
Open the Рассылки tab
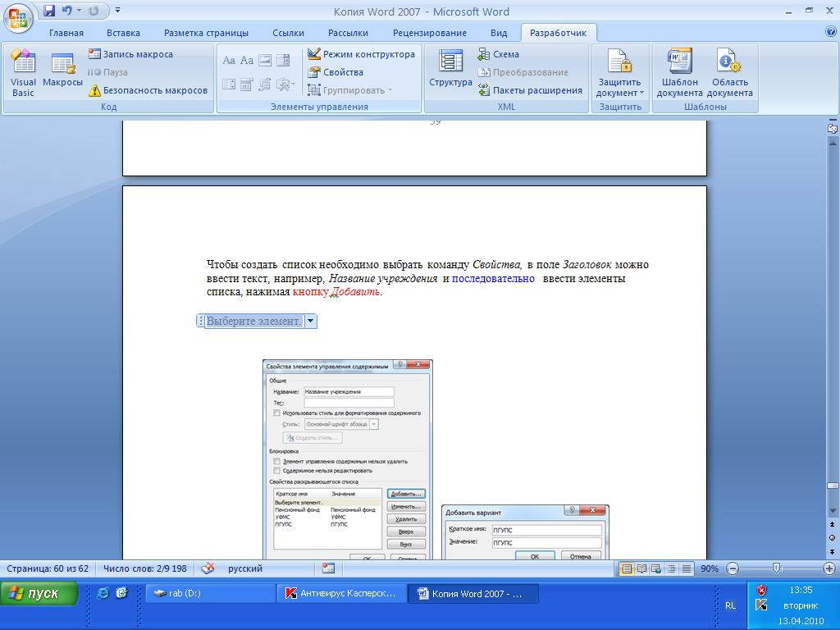348,33
